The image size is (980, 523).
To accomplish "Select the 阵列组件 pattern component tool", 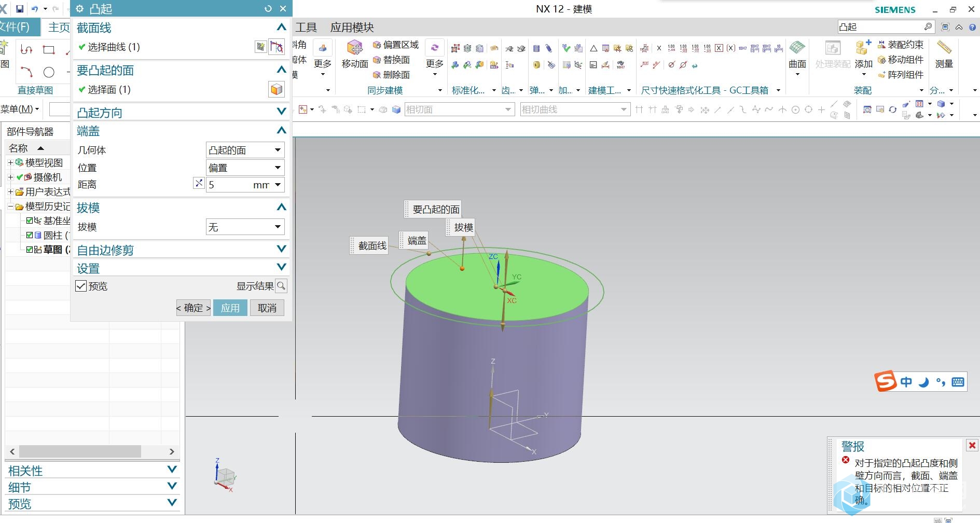I will click(901, 75).
